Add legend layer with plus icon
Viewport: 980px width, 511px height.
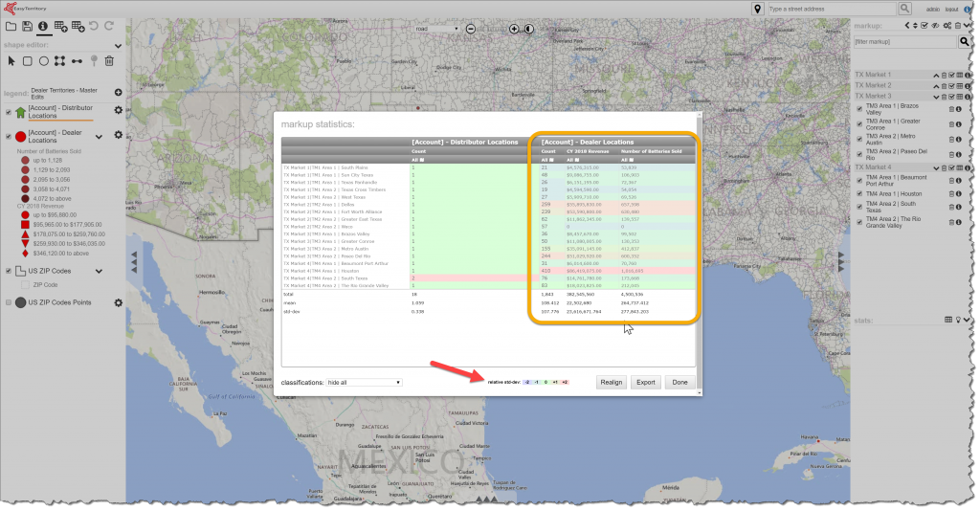click(118, 93)
